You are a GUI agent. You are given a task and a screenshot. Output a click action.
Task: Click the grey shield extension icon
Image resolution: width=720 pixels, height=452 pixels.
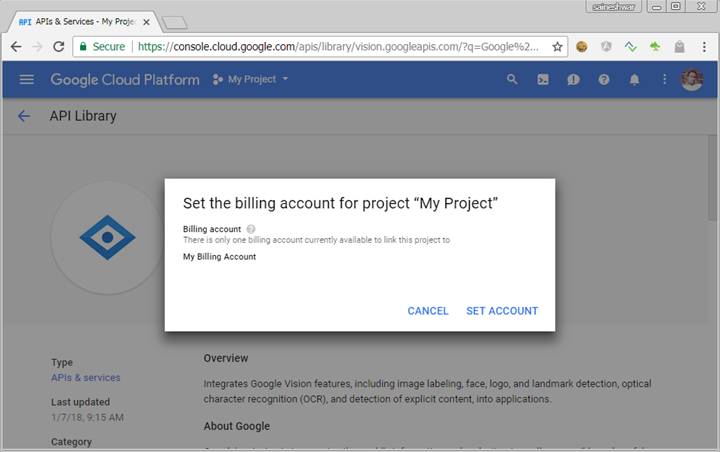click(x=606, y=46)
